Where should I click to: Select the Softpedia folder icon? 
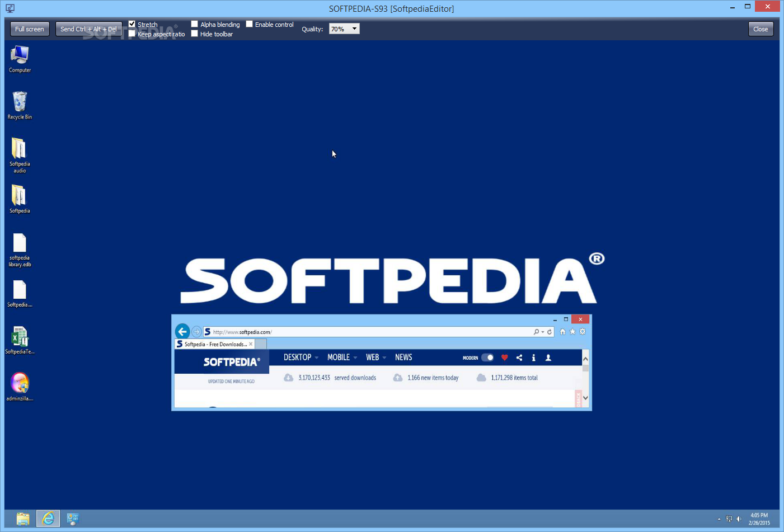click(20, 199)
